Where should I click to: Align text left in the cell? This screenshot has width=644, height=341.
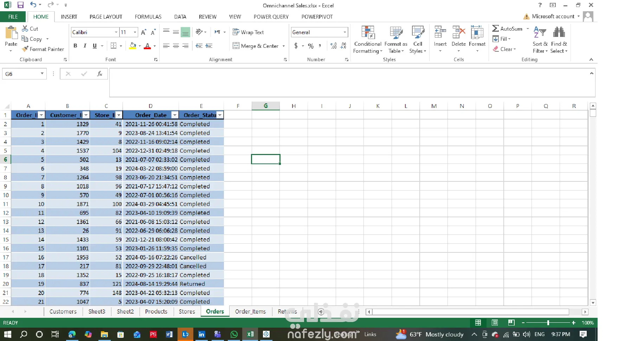click(x=166, y=46)
